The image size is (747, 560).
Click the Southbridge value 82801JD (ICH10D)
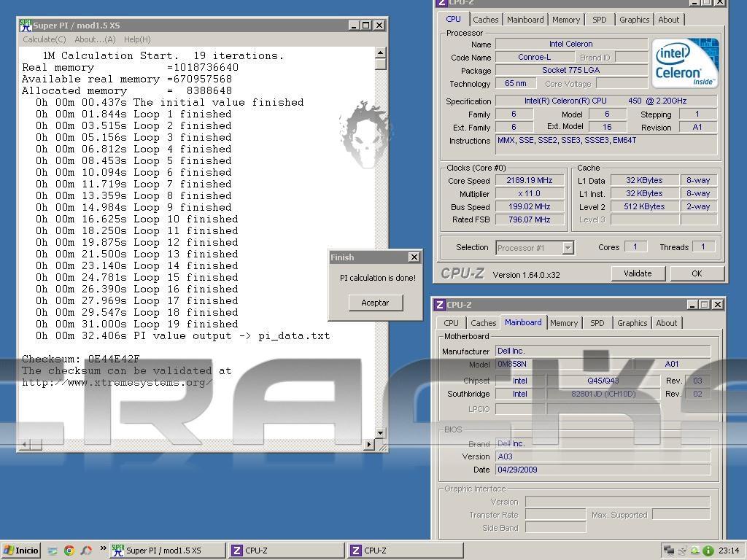pyautogui.click(x=603, y=394)
